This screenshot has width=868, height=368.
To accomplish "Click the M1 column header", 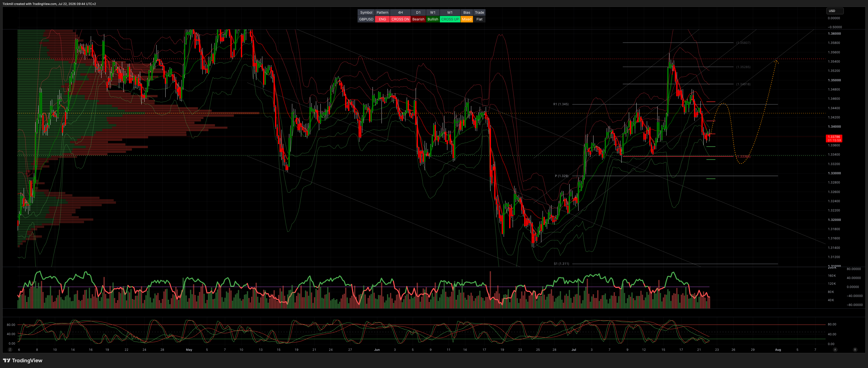I will (450, 12).
